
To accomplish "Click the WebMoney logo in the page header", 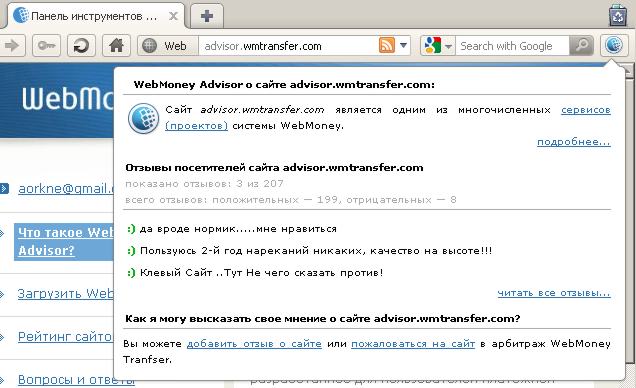I will click(x=67, y=98).
